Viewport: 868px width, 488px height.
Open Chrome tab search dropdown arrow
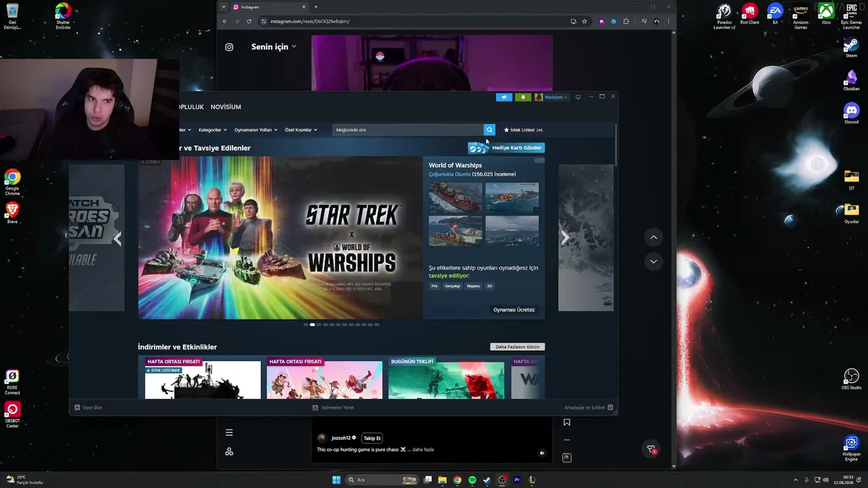(224, 7)
